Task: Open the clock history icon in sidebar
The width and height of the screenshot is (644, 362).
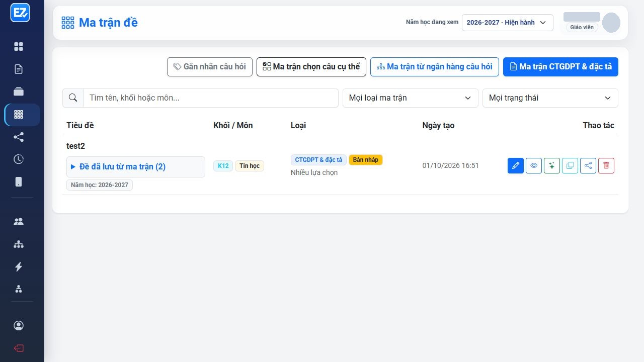Action: point(19,159)
